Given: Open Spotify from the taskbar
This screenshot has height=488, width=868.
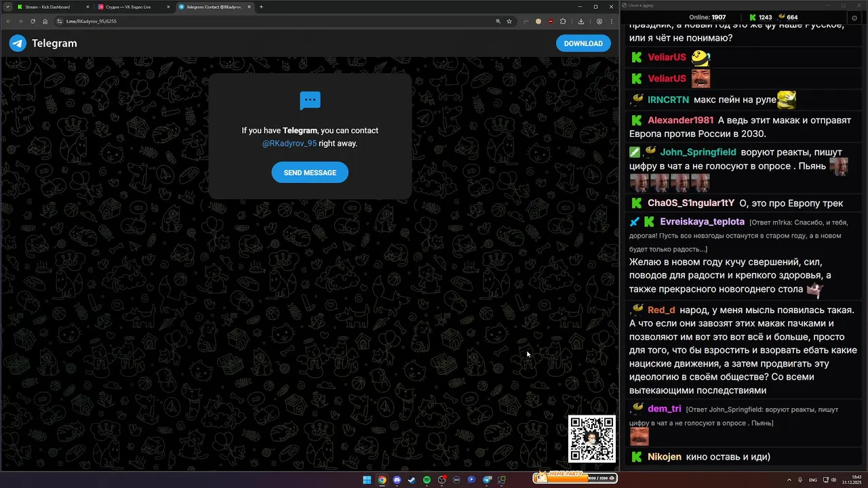Looking at the screenshot, I should 427,480.
